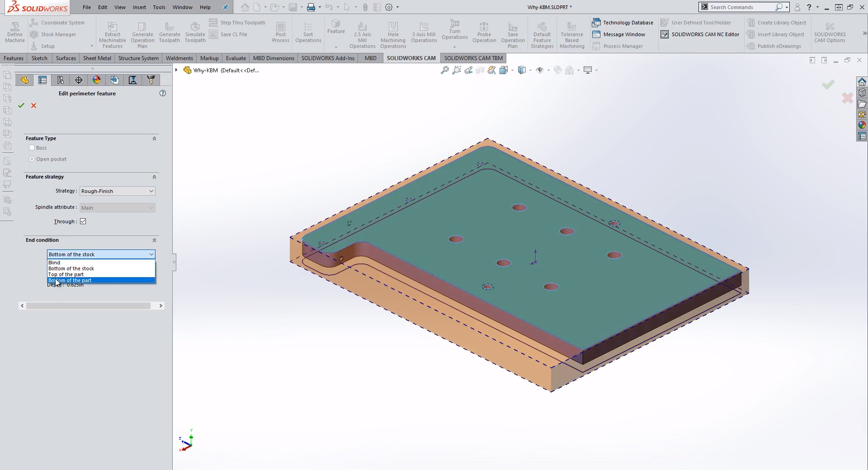Click the Simulate Toolpath icon
868x470 pixels.
point(195,33)
